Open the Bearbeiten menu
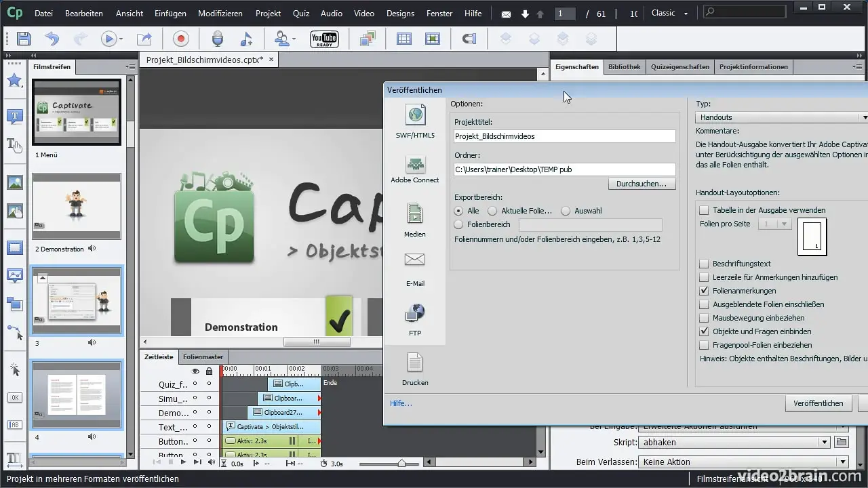The width and height of the screenshot is (868, 488). pyautogui.click(x=84, y=14)
